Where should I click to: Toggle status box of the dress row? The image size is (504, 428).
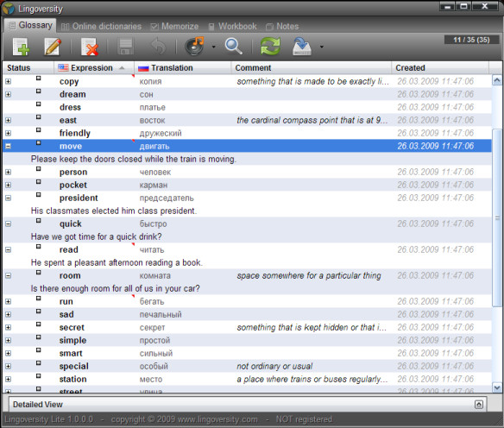[38, 104]
